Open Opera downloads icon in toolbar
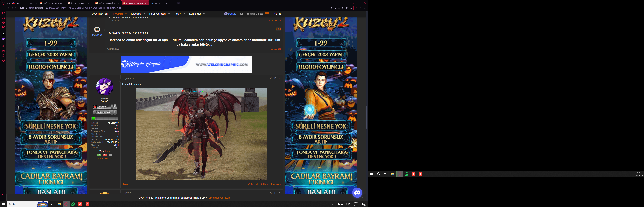The image size is (644, 207). (x=361, y=8)
